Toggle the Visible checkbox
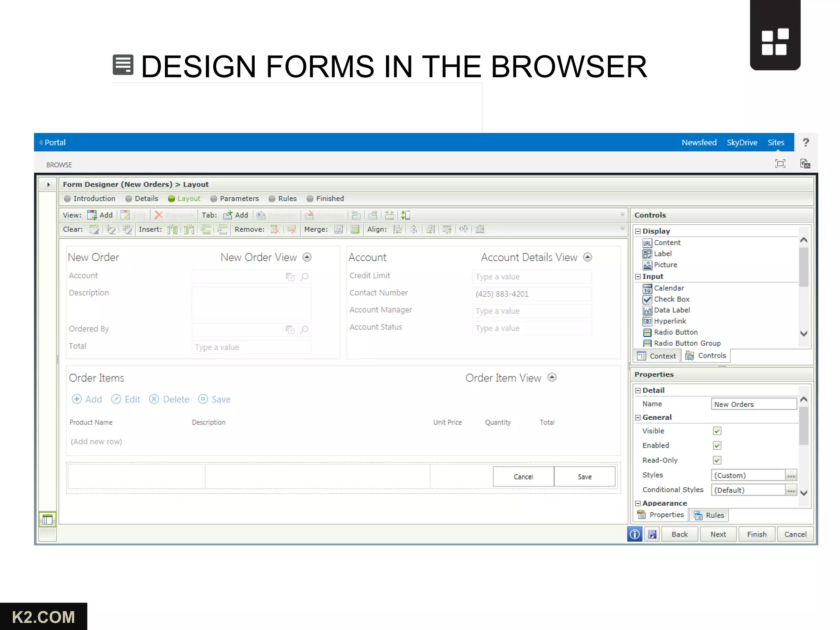Screen dimensions: 840x630 pyautogui.click(x=717, y=431)
